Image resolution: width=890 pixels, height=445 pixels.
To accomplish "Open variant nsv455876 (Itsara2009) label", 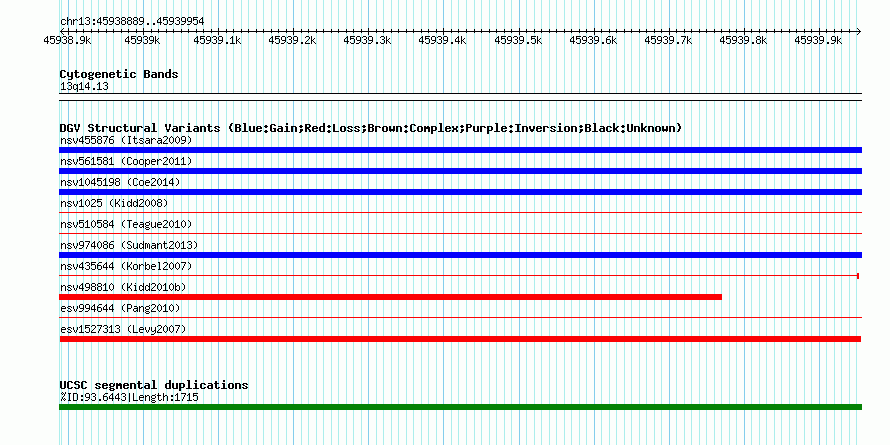I will click(x=126, y=140).
